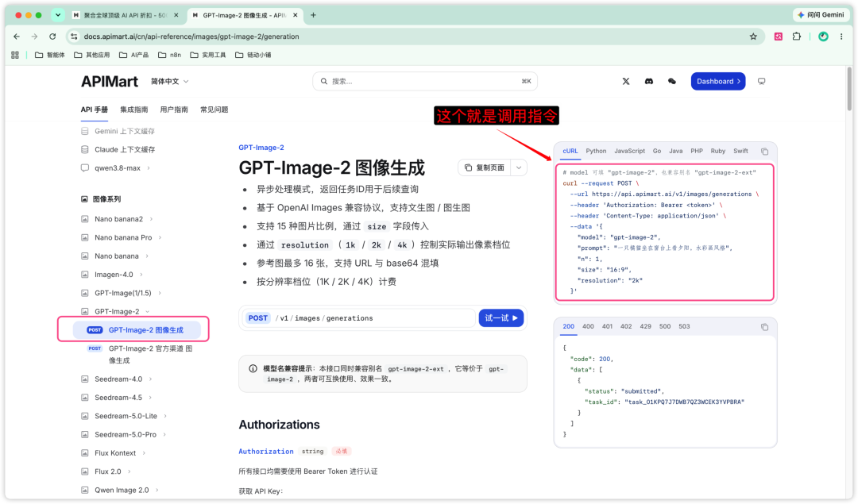This screenshot has height=504, width=858.
Task: Open GPT-Image-2 官方渠道 图像生成 sidebar link
Action: 150,355
